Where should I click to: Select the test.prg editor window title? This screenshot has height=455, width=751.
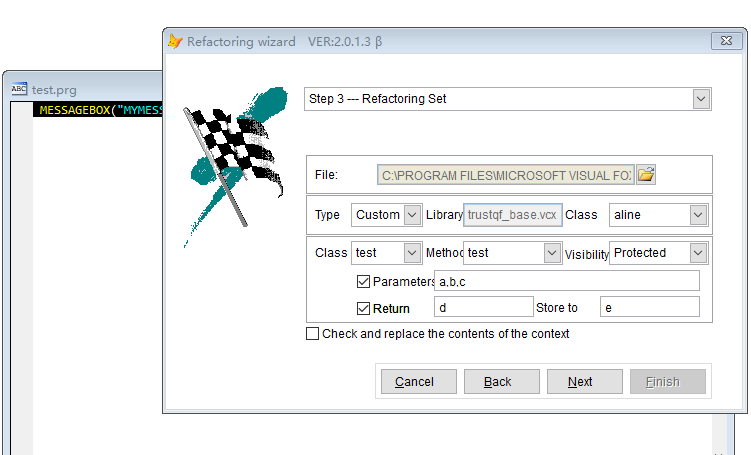tap(54, 90)
